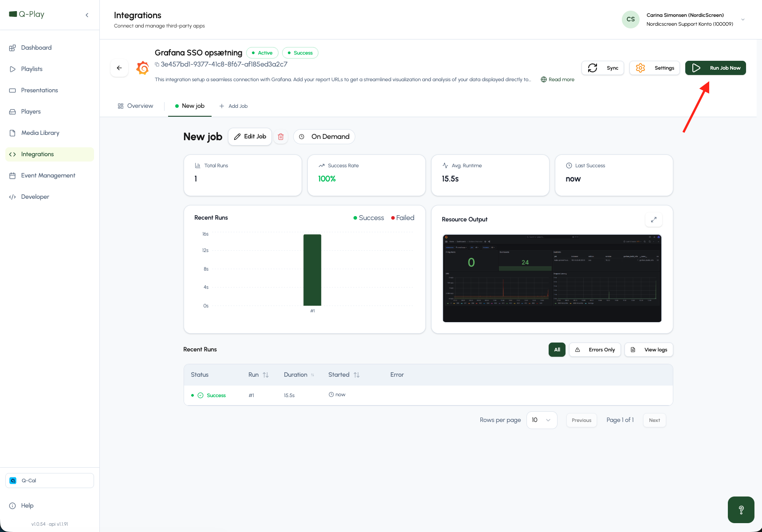Viewport: 762px width, 532px height.
Task: Delete the job with the trash icon
Action: coord(281,137)
